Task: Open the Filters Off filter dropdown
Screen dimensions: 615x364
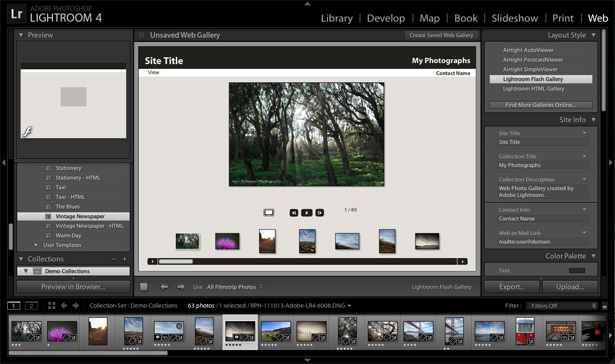Action: pyautogui.click(x=562, y=306)
